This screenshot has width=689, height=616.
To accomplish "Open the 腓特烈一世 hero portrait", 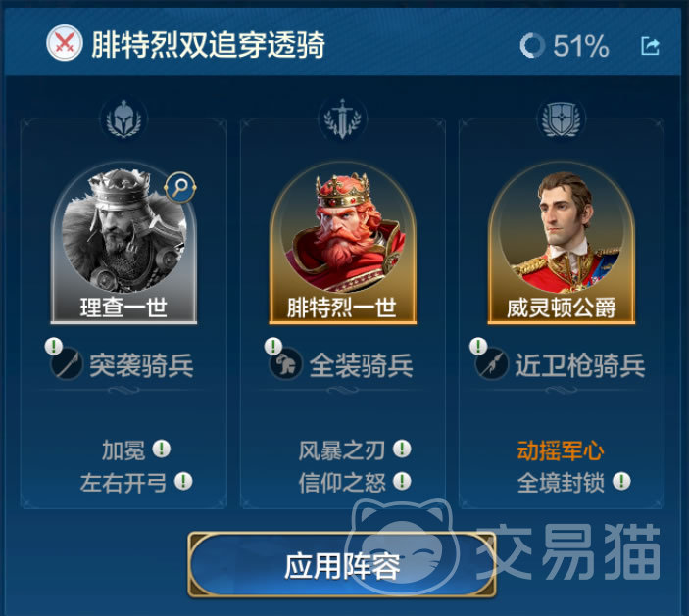I will 342,244.
